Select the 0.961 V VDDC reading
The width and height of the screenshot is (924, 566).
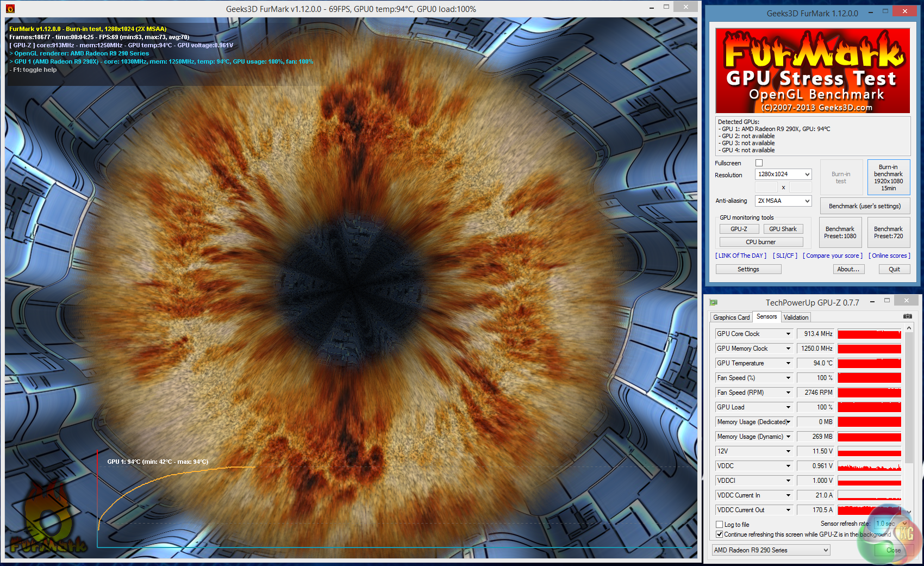point(815,466)
